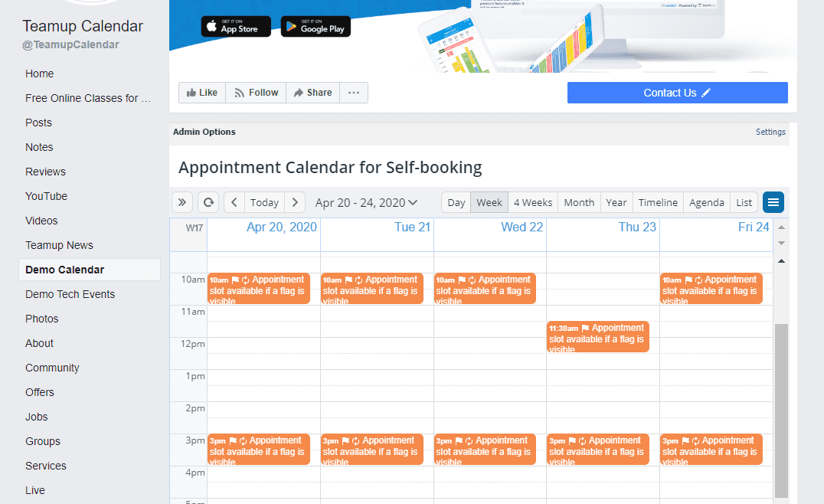Click the calendar vertical scrollbar thumb
The height and width of the screenshot is (504, 824).
click(781, 410)
